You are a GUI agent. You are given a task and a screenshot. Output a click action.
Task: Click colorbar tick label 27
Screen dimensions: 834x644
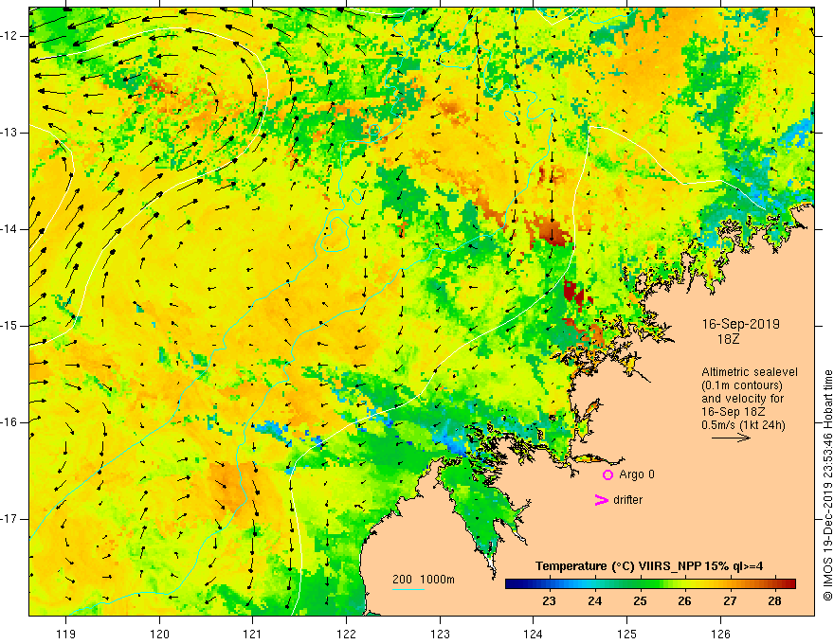(x=730, y=601)
